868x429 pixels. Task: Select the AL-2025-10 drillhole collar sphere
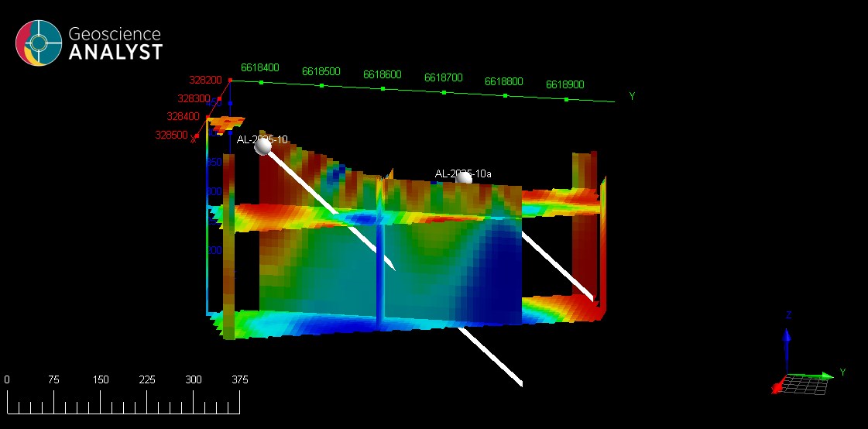click(x=263, y=146)
